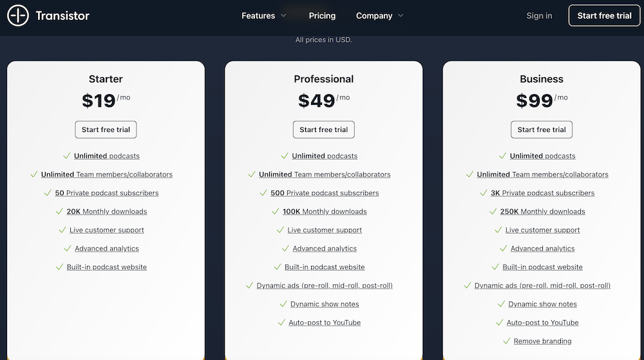Expand the Company dropdown chevron
The height and width of the screenshot is (360, 644).
[401, 15]
